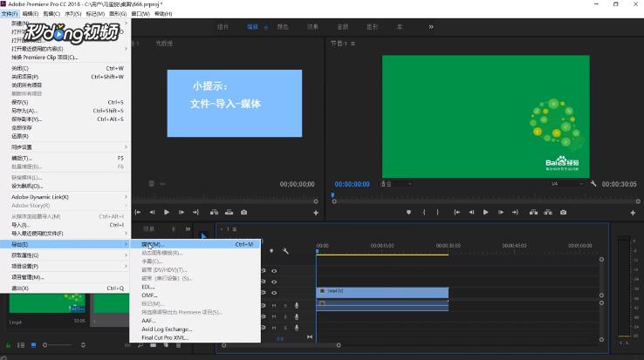The image size is (644, 360).
Task: Step forward one frame in Source monitor
Action: click(x=182, y=212)
